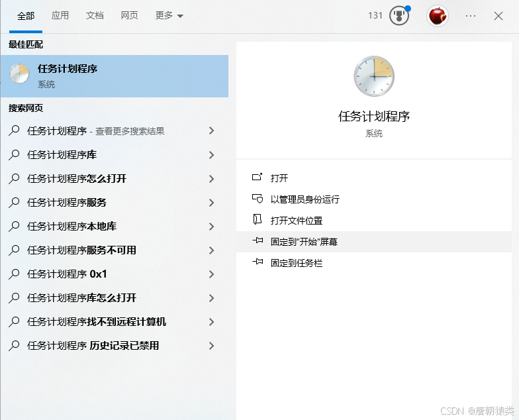This screenshot has width=519, height=420.
Task: Click search icon beside 任务计划程序服务
Action: click(x=14, y=203)
